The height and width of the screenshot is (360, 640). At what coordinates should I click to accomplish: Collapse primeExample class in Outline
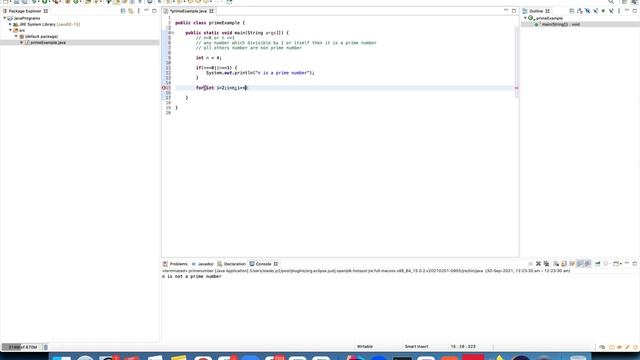point(525,18)
